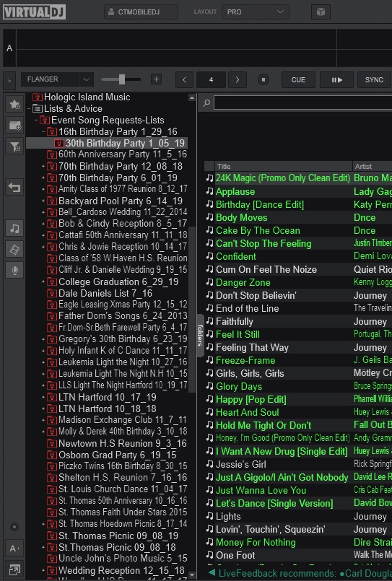
Task: Select the song Don't Stop Believin'
Action: click(x=256, y=295)
